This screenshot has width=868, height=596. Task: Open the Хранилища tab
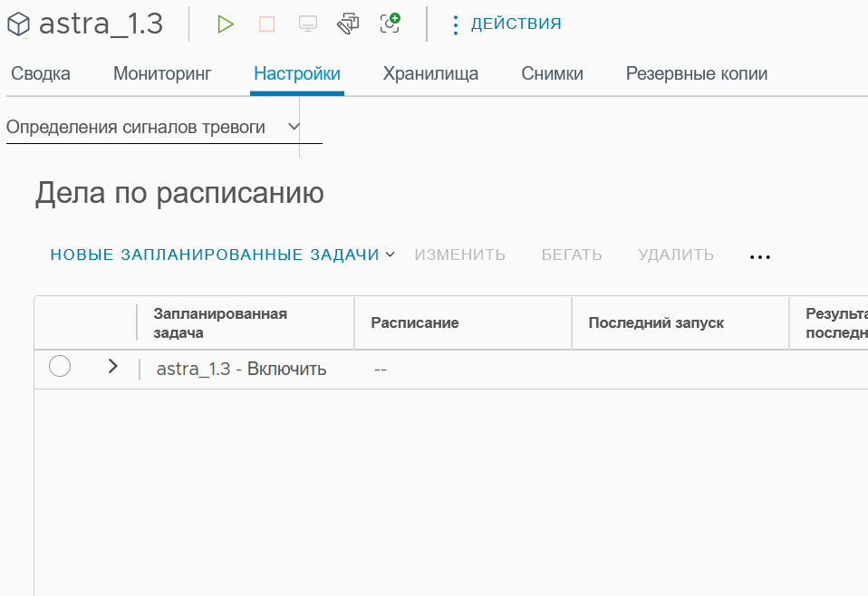(x=430, y=73)
